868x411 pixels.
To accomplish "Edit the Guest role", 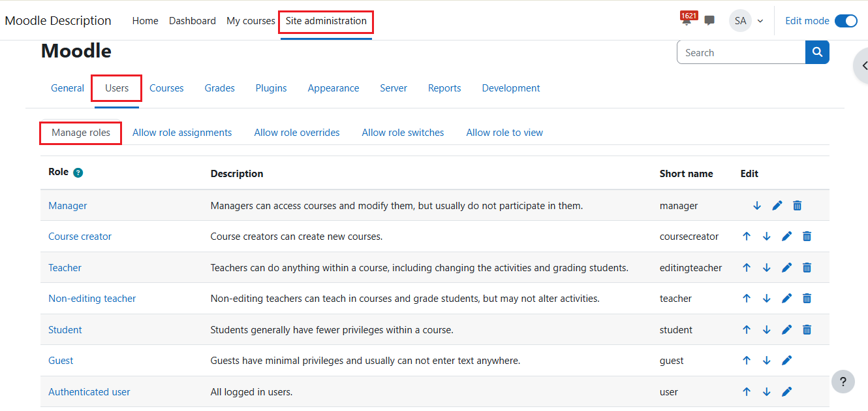I will [x=786, y=361].
